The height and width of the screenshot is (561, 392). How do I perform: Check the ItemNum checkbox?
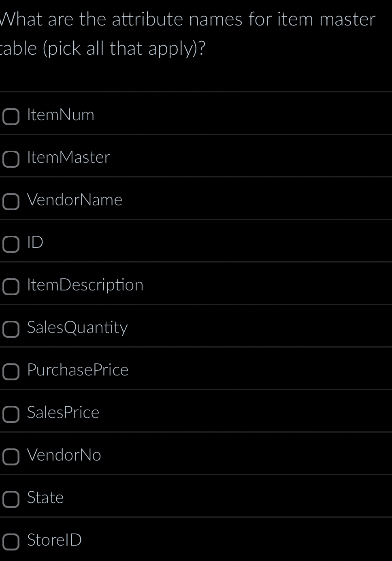tap(11, 117)
